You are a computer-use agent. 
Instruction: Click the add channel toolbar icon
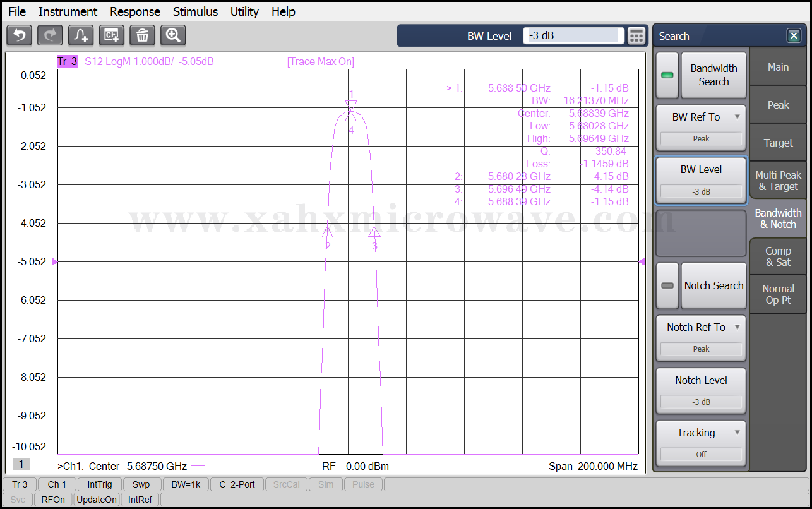pos(112,35)
